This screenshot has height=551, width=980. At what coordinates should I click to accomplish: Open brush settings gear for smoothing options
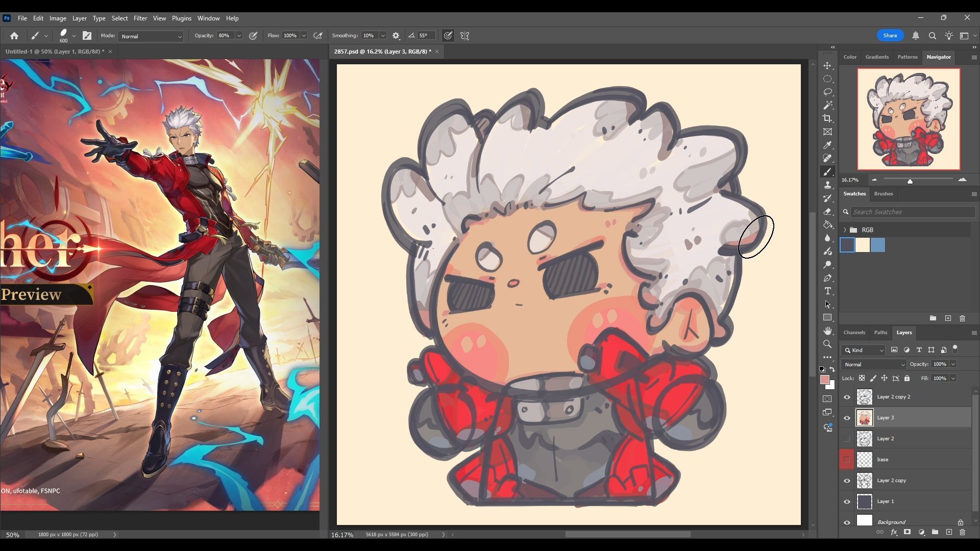click(396, 36)
